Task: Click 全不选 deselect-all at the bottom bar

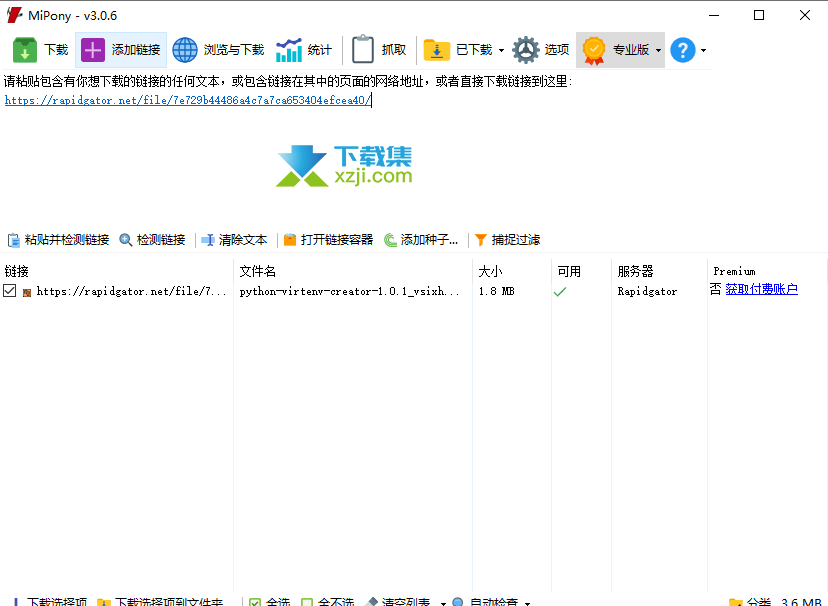Action: click(x=327, y=601)
